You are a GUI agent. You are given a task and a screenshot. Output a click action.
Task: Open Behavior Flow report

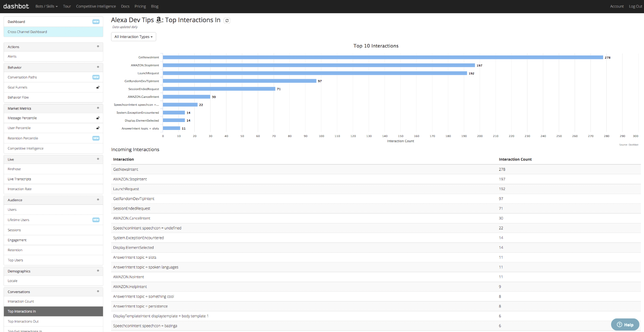pyautogui.click(x=53, y=97)
